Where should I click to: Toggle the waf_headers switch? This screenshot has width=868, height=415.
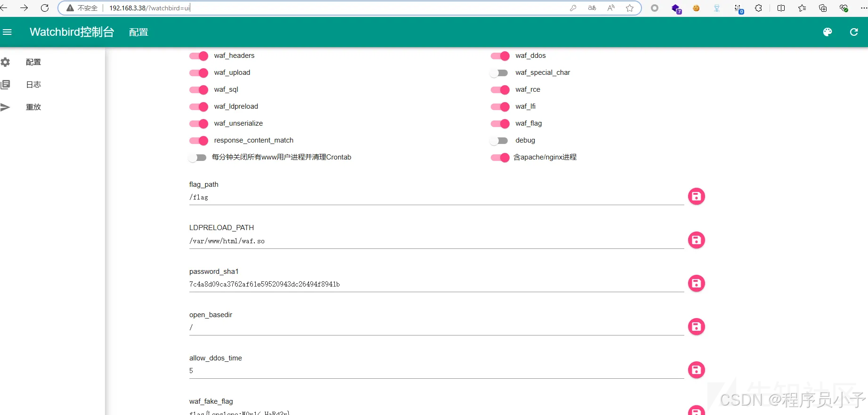click(198, 56)
